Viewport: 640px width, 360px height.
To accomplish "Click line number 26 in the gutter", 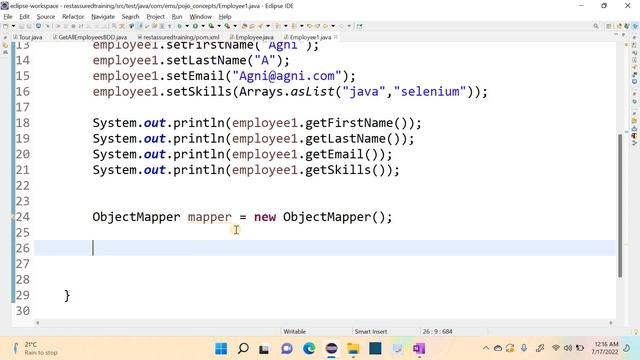I will (x=23, y=248).
